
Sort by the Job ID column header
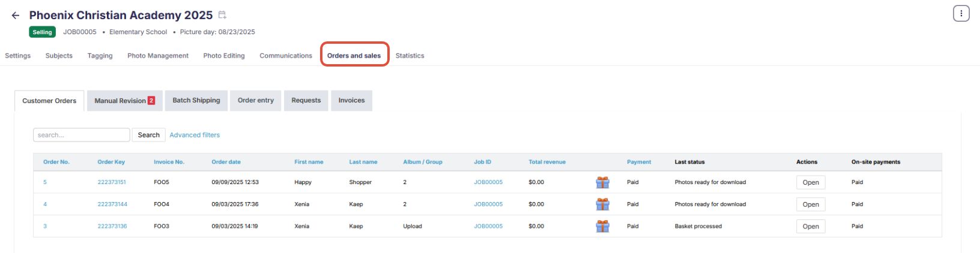pyautogui.click(x=482, y=162)
